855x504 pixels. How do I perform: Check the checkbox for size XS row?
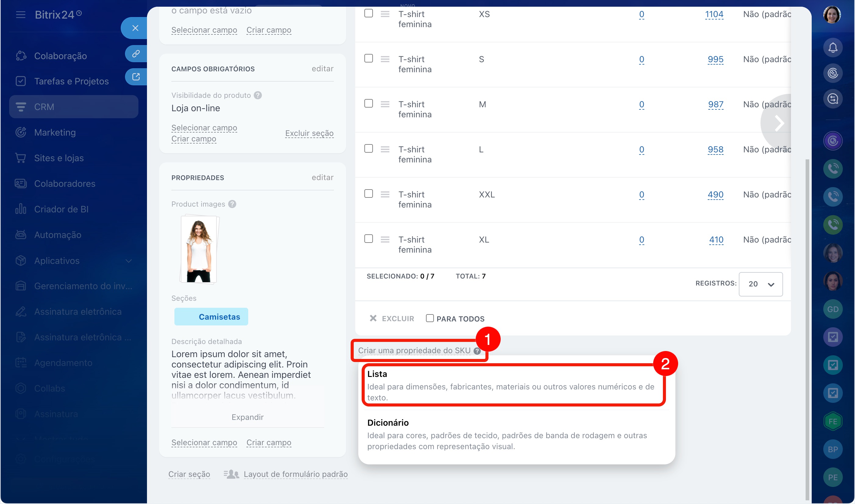pyautogui.click(x=368, y=13)
